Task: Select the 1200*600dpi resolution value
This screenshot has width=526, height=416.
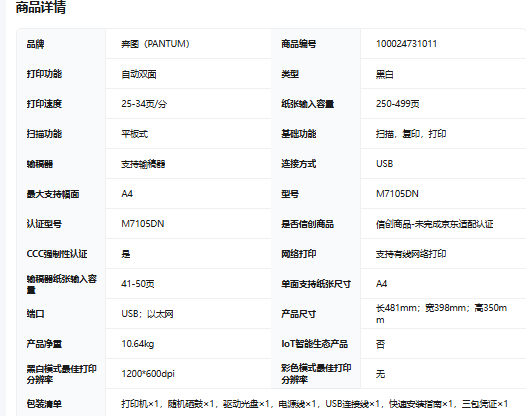Action: 148,374
